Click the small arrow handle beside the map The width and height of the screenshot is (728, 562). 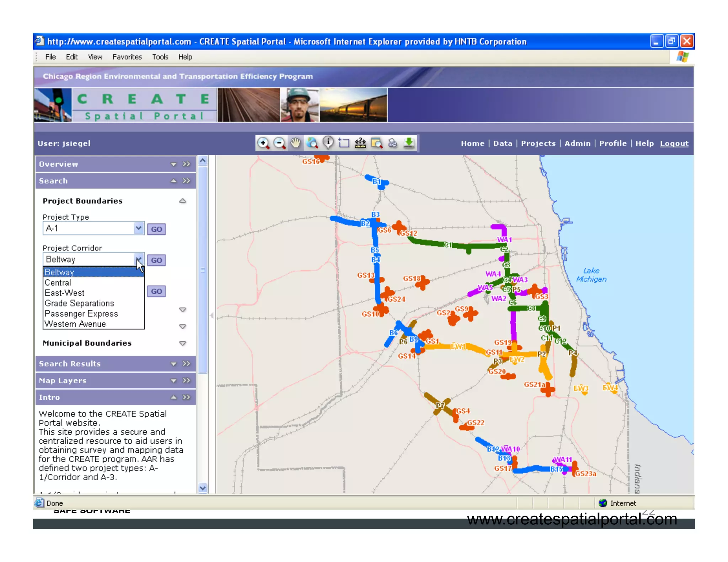click(212, 315)
